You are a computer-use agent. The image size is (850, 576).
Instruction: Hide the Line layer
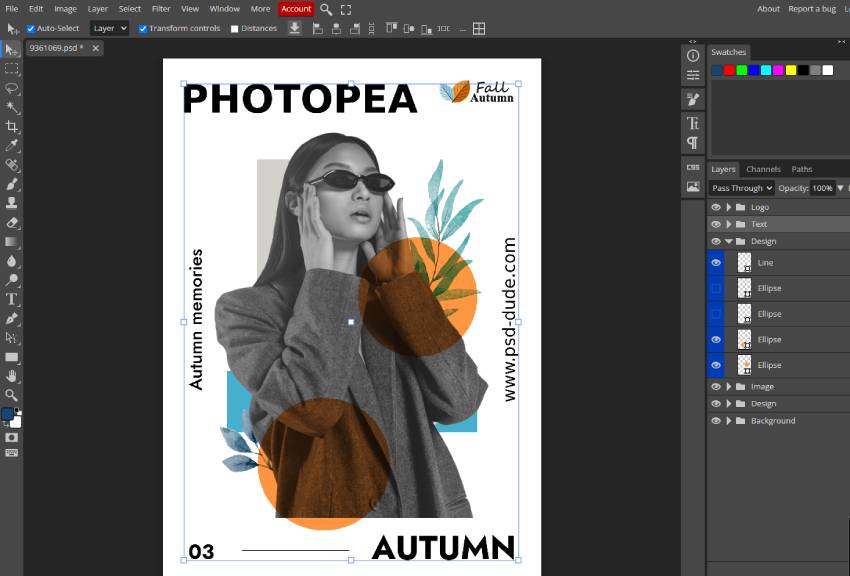pos(716,263)
